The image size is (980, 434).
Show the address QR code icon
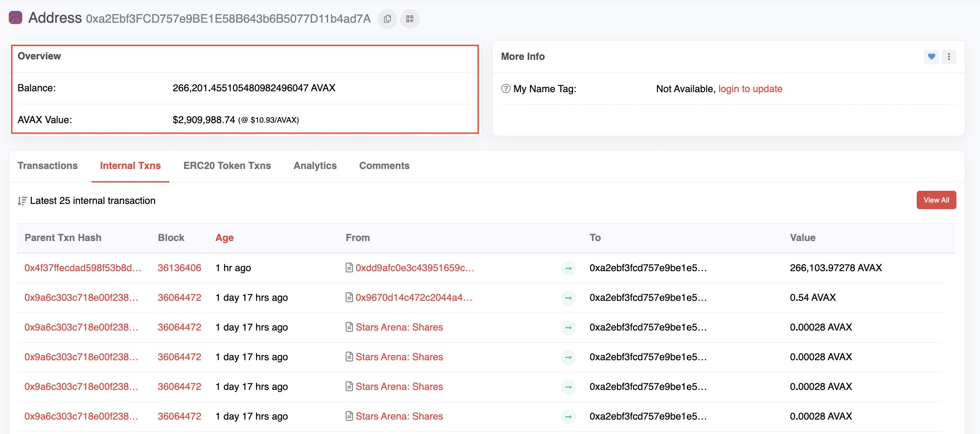(x=410, y=19)
